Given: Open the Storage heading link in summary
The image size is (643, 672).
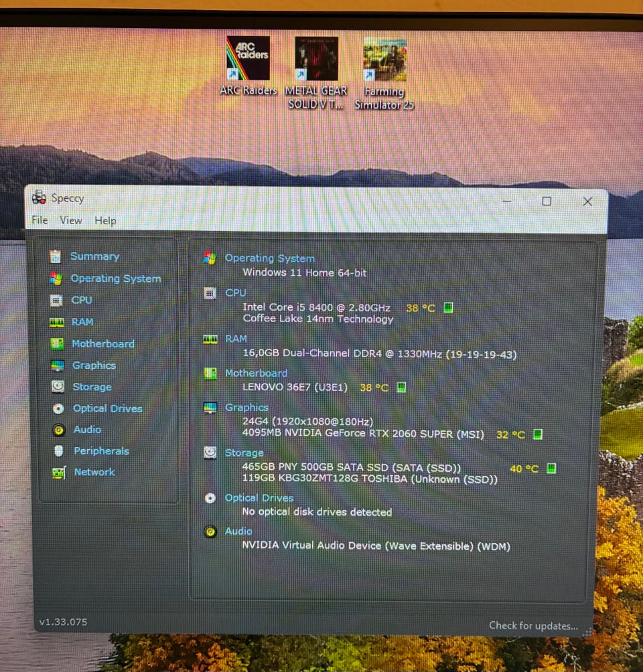Looking at the screenshot, I should coord(244,453).
